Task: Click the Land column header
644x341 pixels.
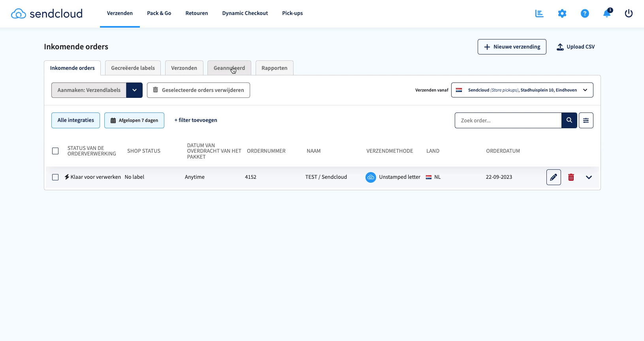Action: pyautogui.click(x=433, y=151)
